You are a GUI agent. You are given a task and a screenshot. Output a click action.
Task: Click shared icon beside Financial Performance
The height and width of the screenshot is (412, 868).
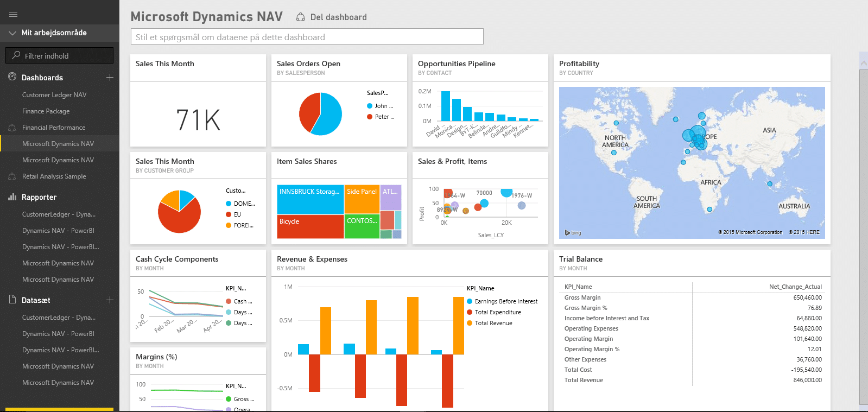(x=12, y=128)
